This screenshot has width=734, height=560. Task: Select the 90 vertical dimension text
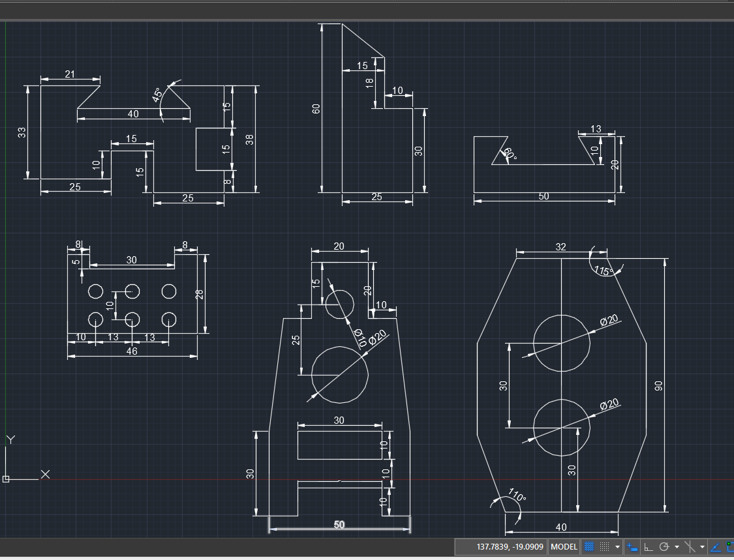[658, 386]
